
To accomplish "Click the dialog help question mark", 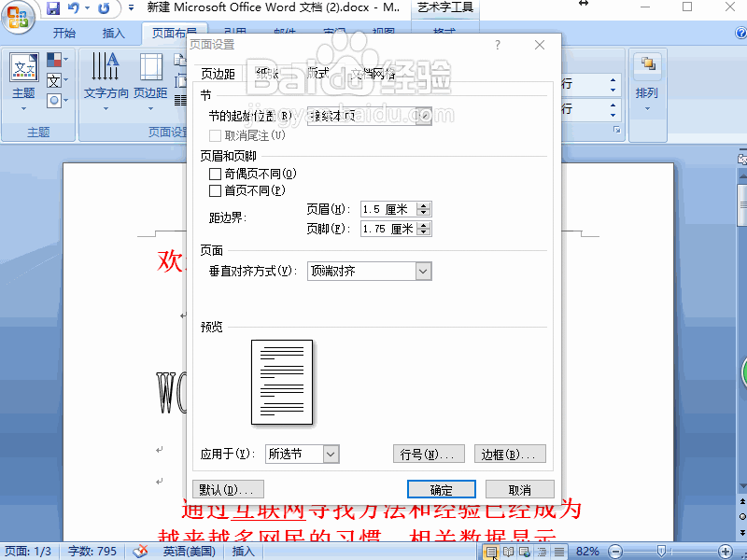I will point(498,45).
